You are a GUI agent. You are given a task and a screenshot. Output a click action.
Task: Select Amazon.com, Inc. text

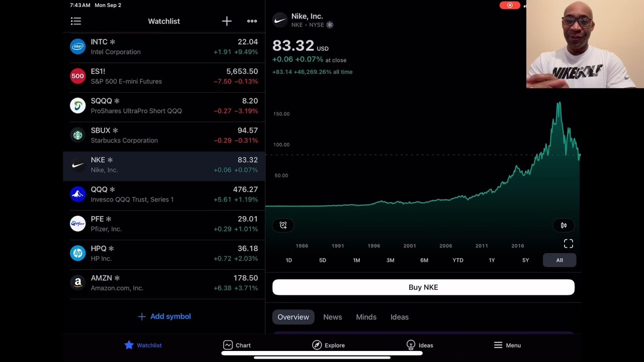pos(117,288)
